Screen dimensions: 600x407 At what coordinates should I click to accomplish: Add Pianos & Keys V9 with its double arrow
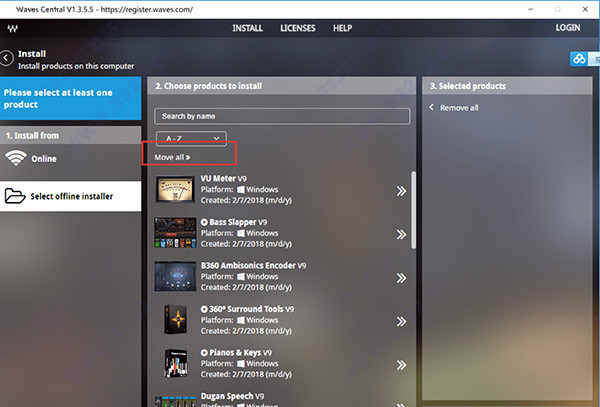(401, 365)
